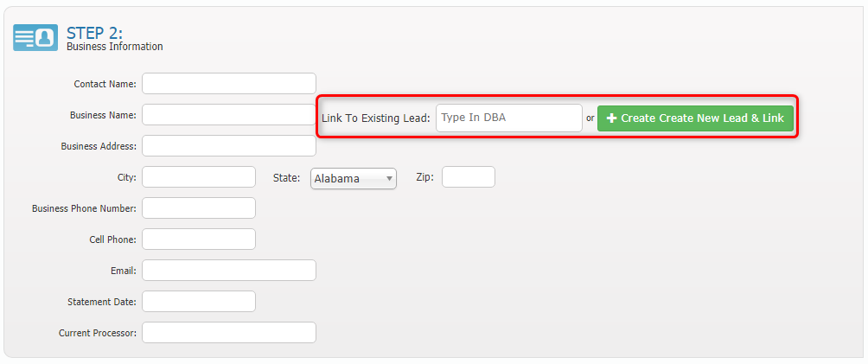Click the City input field
The width and height of the screenshot is (868, 364).
(199, 177)
